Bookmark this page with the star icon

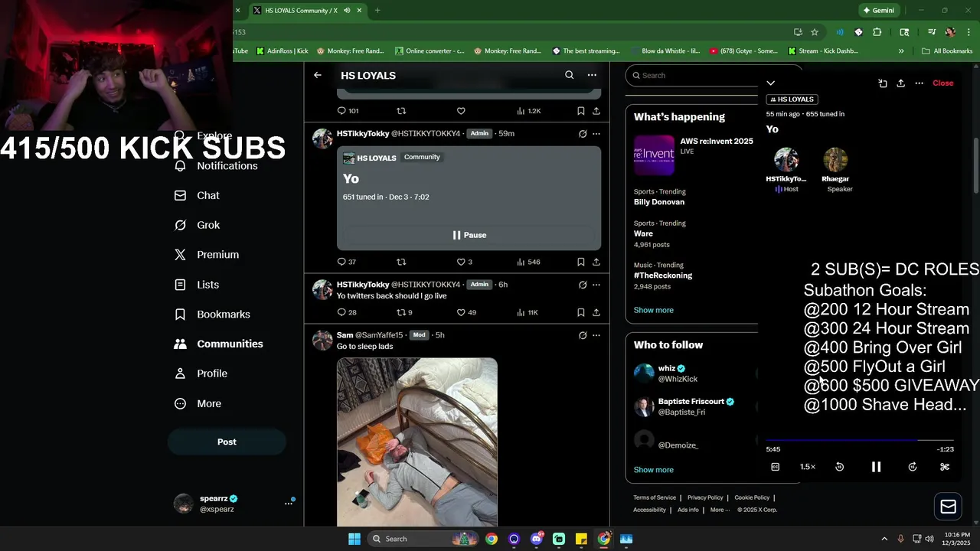pos(815,32)
